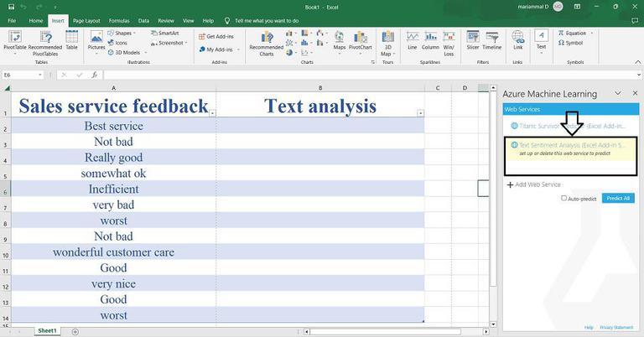
Task: Open the Privacy Statement link
Action: [x=616, y=328]
